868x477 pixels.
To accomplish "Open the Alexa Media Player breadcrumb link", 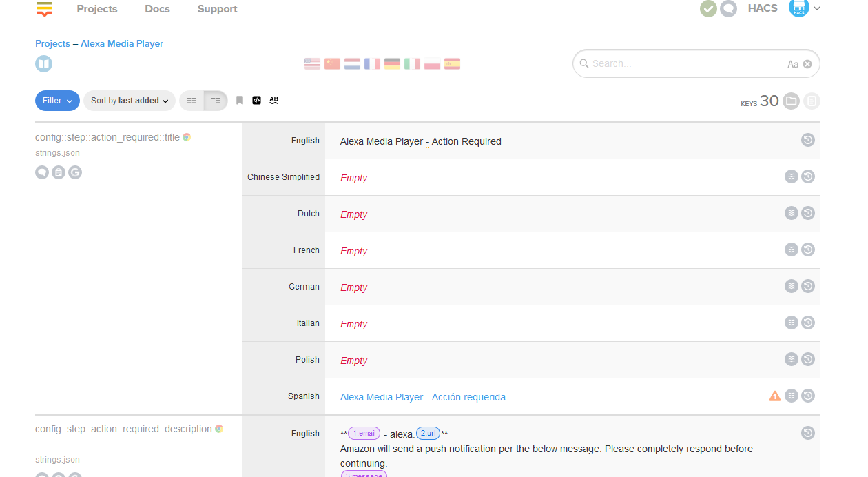I will 121,43.
